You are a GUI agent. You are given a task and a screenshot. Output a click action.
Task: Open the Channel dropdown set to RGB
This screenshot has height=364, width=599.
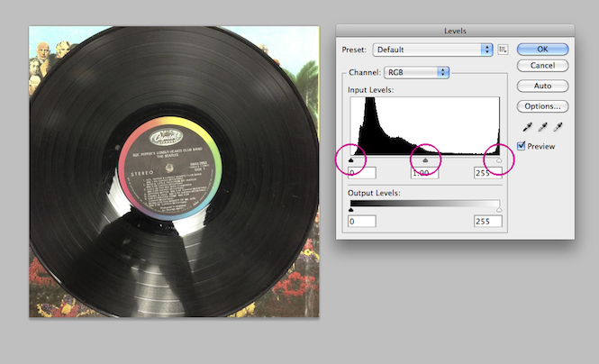[x=416, y=72]
